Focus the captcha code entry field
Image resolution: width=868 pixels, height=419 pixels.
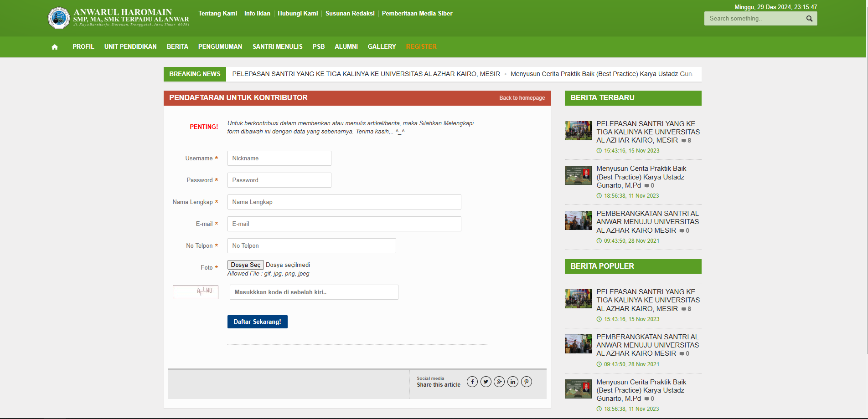point(314,292)
